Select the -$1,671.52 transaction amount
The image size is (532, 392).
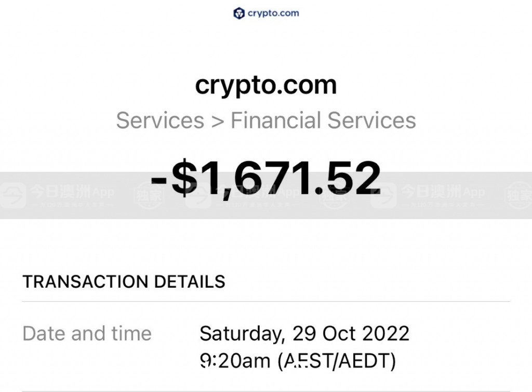point(266,178)
